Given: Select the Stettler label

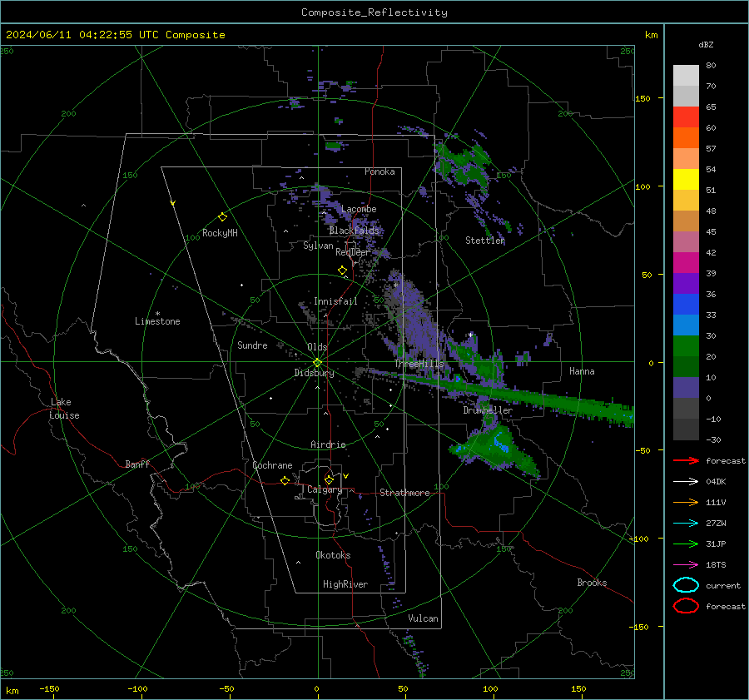Looking at the screenshot, I should point(485,241).
